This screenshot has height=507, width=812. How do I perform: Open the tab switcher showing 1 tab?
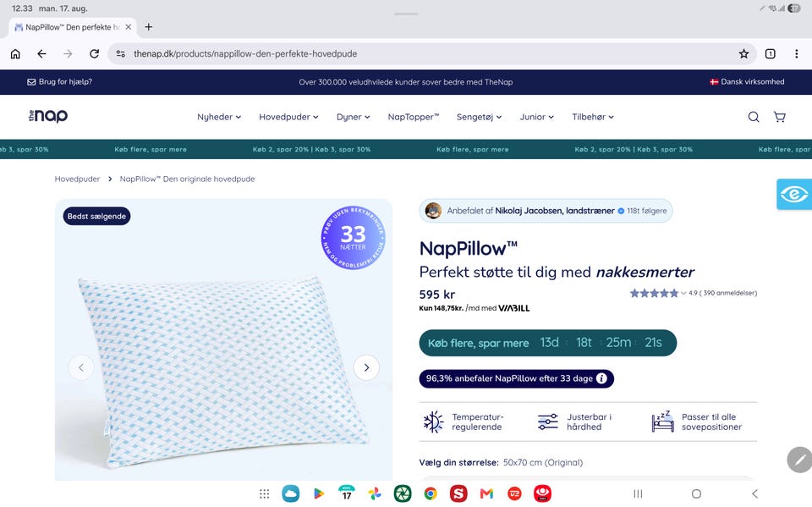770,54
